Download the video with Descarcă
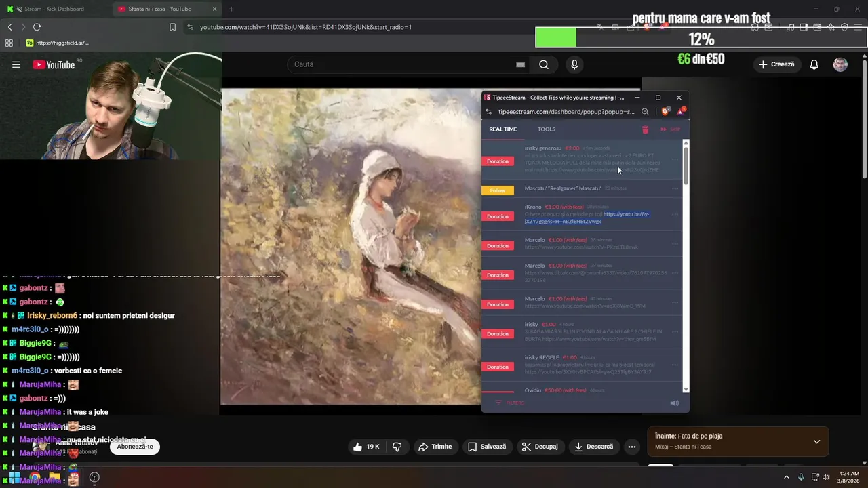This screenshot has height=488, width=868. coord(593,447)
